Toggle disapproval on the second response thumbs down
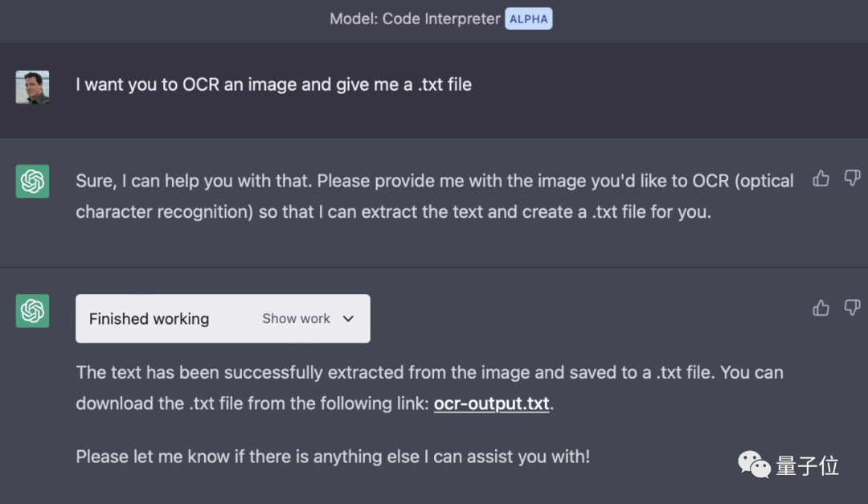 click(852, 308)
